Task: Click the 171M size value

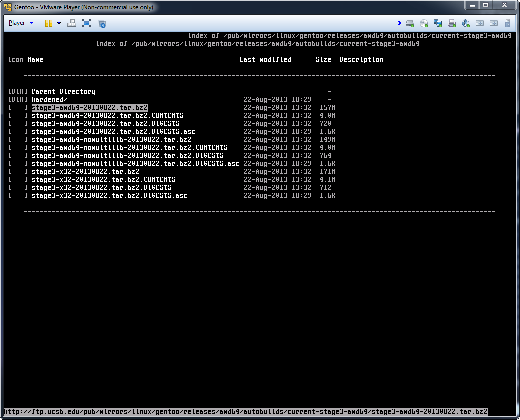Action: pyautogui.click(x=327, y=172)
